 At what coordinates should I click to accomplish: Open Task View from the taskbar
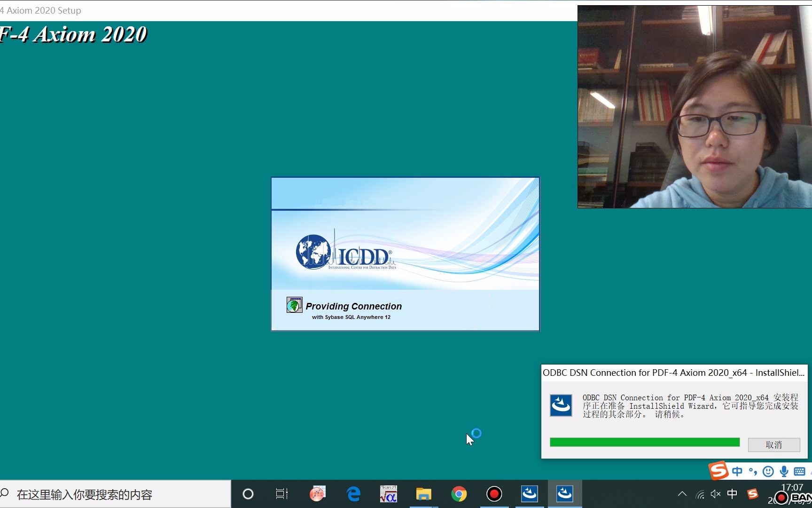tap(282, 494)
